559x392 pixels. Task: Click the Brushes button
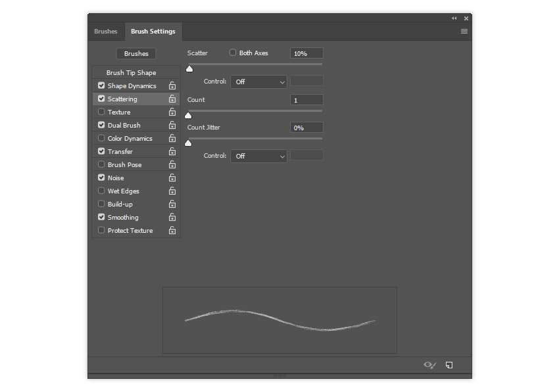click(136, 53)
